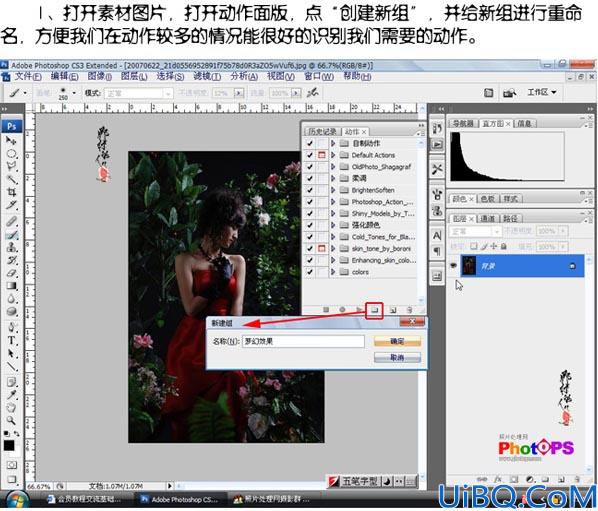Uncheck the Default Actions set checkbox
Image resolution: width=598 pixels, height=511 pixels.
tap(310, 155)
